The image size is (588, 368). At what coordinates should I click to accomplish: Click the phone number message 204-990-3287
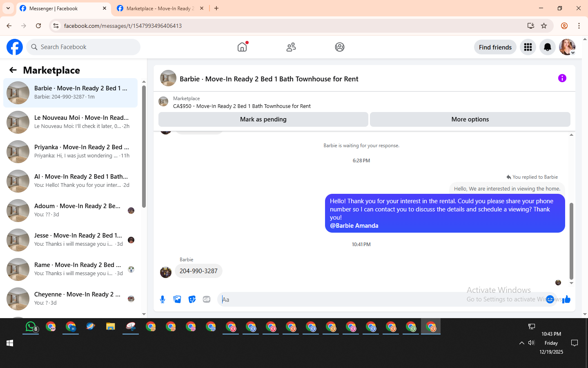pyautogui.click(x=198, y=271)
